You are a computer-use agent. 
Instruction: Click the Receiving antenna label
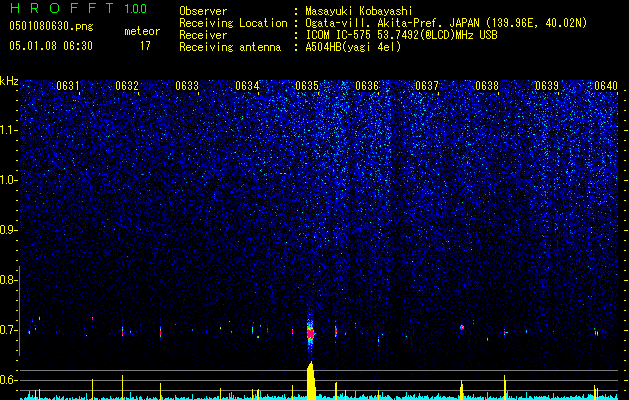point(230,47)
